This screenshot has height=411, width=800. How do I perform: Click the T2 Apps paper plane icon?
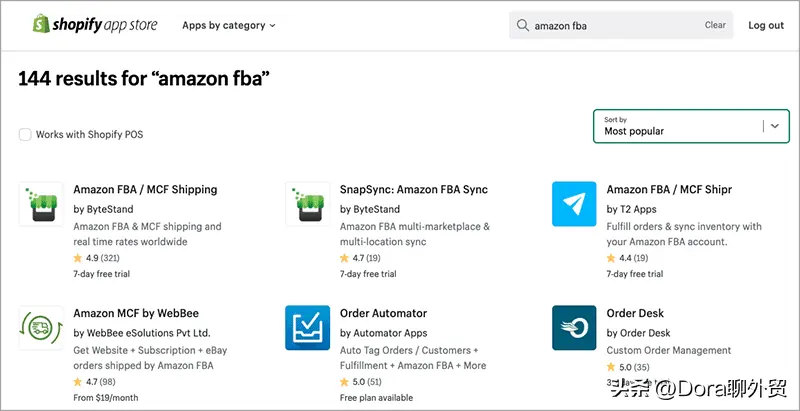point(574,204)
